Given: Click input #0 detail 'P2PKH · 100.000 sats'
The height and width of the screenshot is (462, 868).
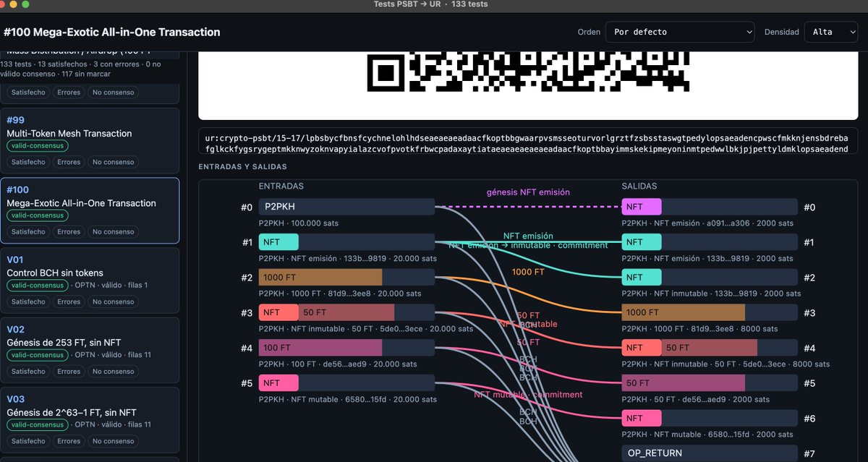Looking at the screenshot, I should pos(300,223).
